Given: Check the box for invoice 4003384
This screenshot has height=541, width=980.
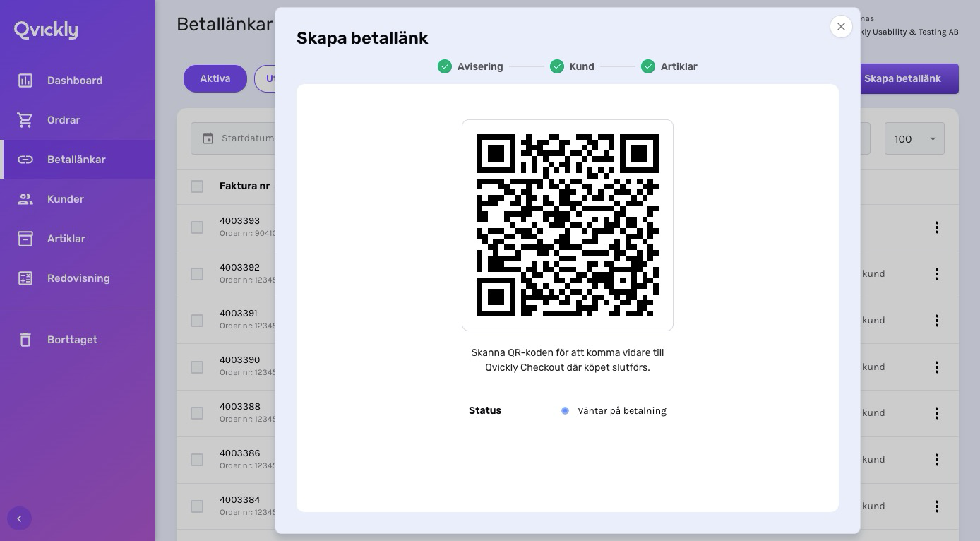Looking at the screenshot, I should click(197, 506).
